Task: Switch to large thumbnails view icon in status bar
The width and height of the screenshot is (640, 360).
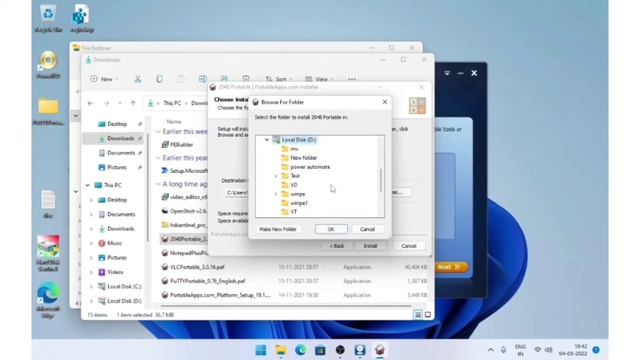Action: (x=427, y=315)
